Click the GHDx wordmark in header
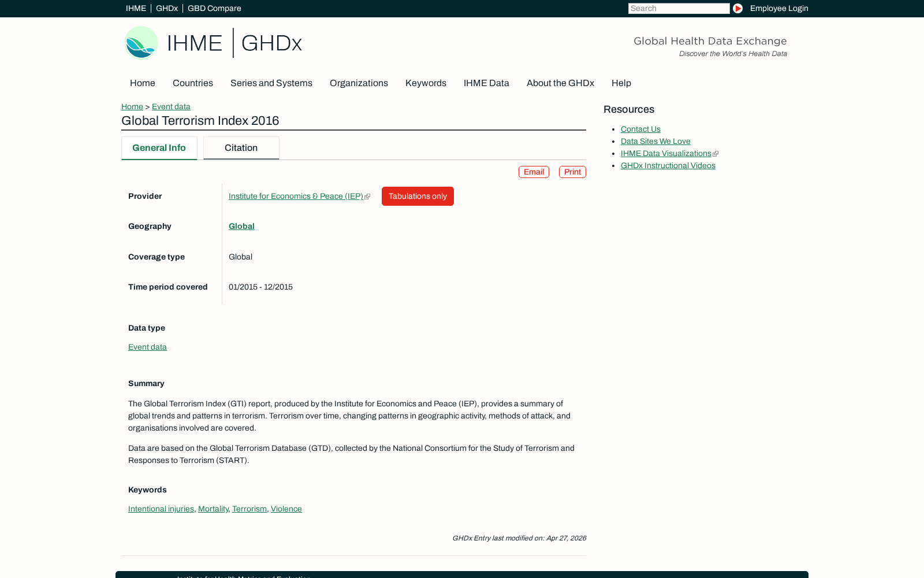Viewport: 924px width, 578px height. [x=271, y=43]
